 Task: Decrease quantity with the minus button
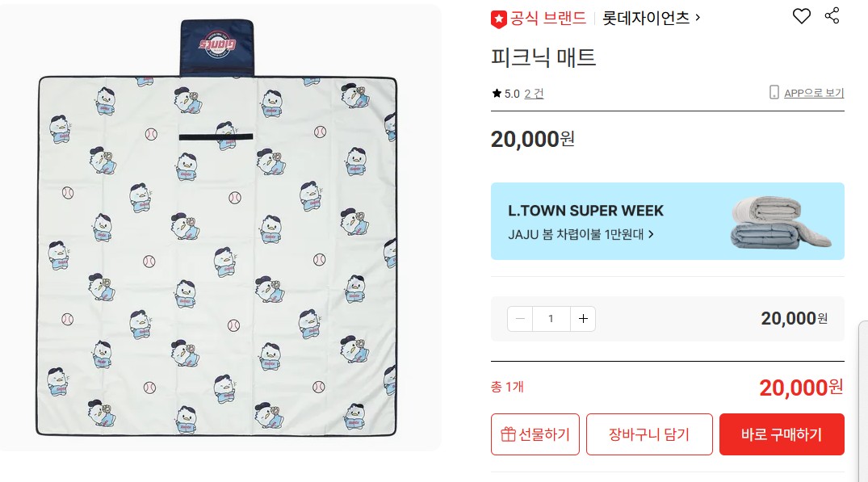[x=520, y=319]
